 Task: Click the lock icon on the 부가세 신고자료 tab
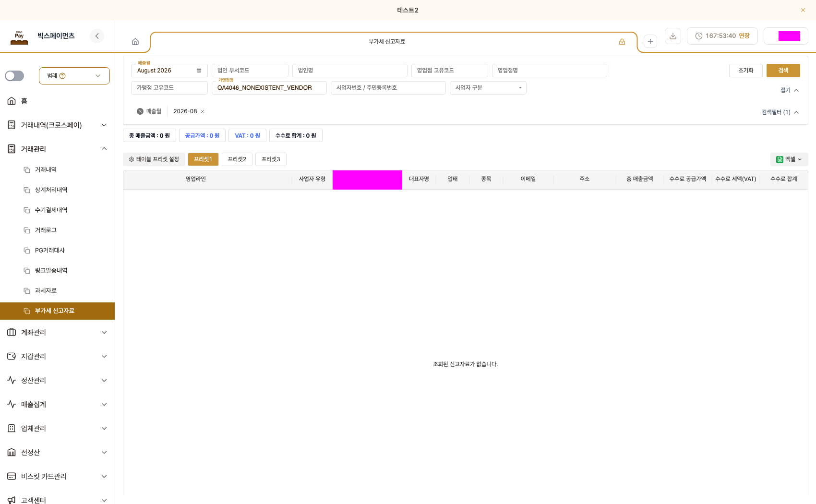[x=622, y=42]
